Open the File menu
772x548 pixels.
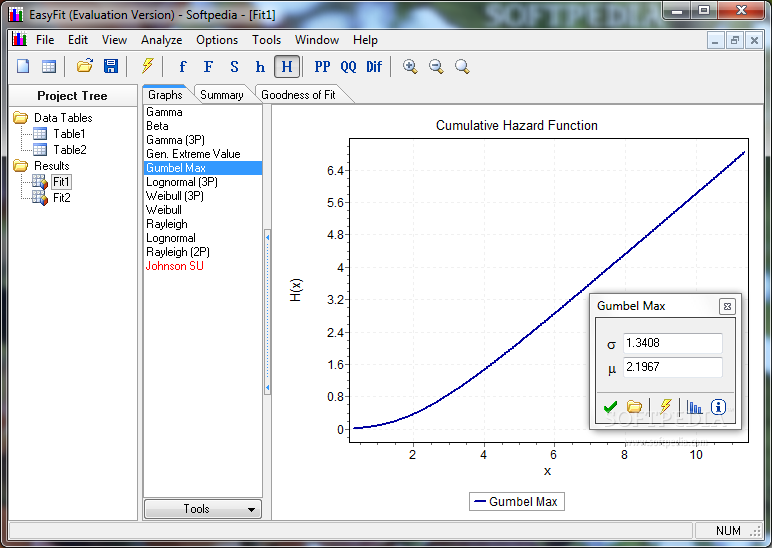point(45,40)
